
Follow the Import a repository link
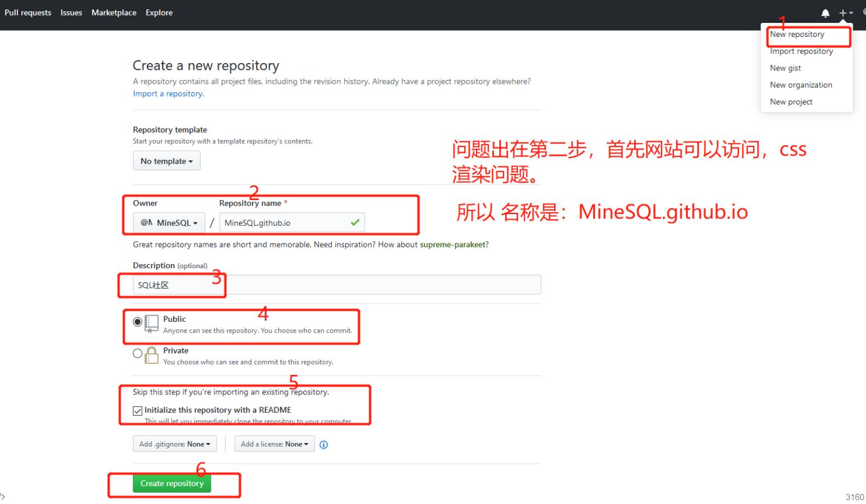point(168,93)
